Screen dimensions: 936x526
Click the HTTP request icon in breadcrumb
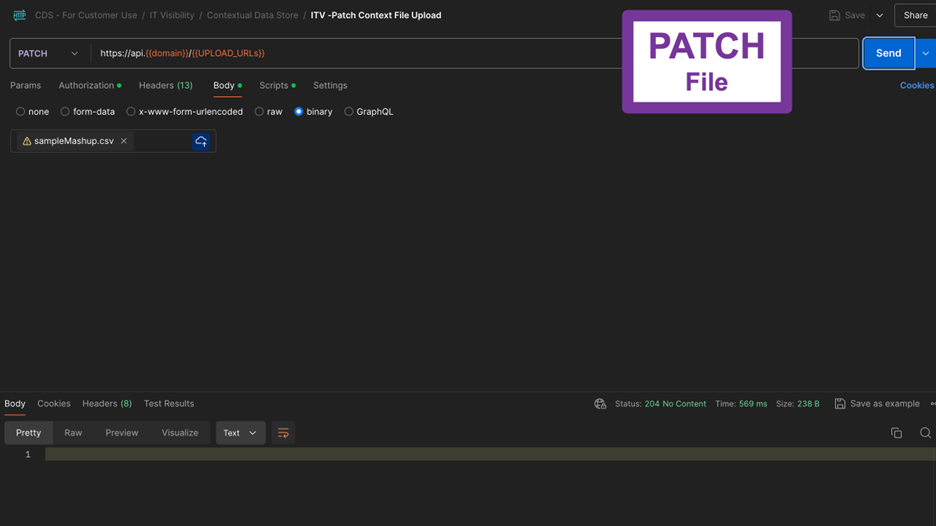pyautogui.click(x=19, y=15)
